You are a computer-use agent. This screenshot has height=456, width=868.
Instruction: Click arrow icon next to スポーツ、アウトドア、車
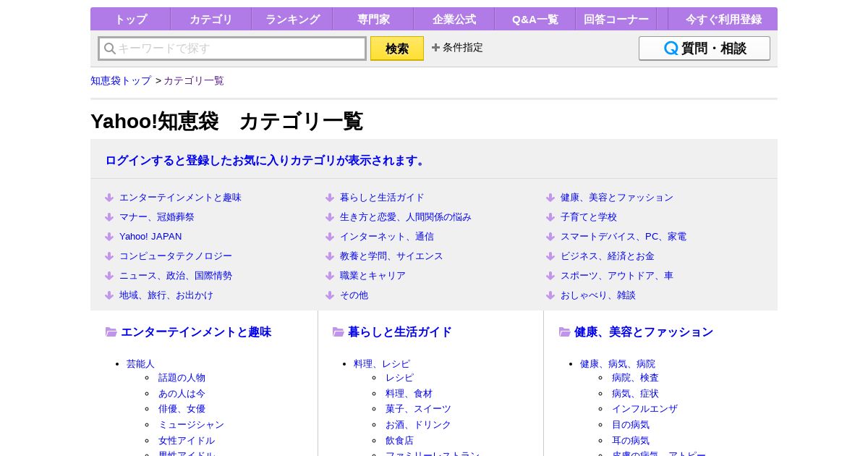[550, 276]
